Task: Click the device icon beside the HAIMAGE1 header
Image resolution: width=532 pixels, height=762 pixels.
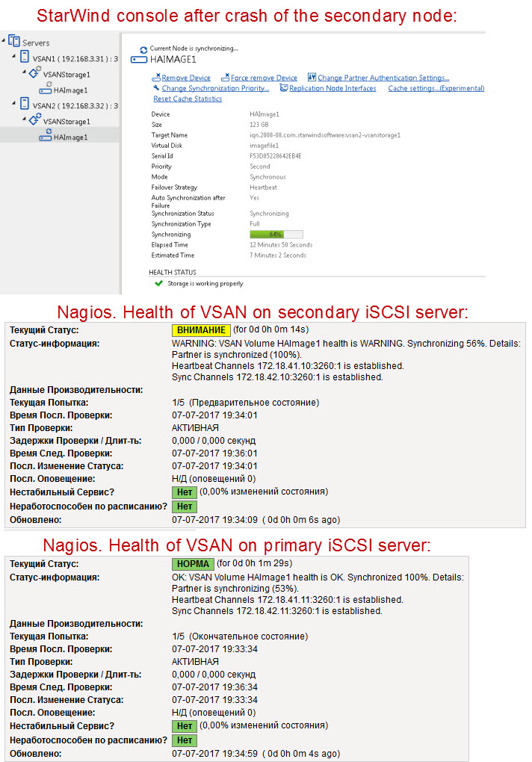Action: point(139,60)
